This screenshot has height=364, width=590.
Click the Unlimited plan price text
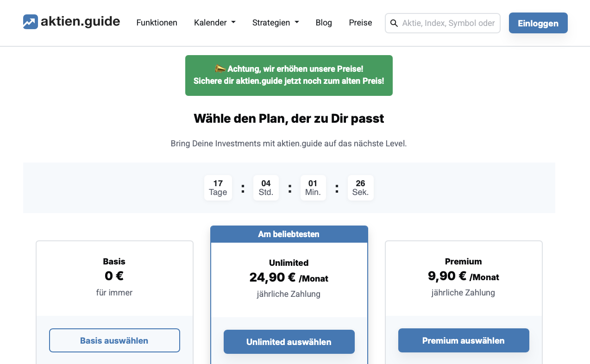click(289, 277)
